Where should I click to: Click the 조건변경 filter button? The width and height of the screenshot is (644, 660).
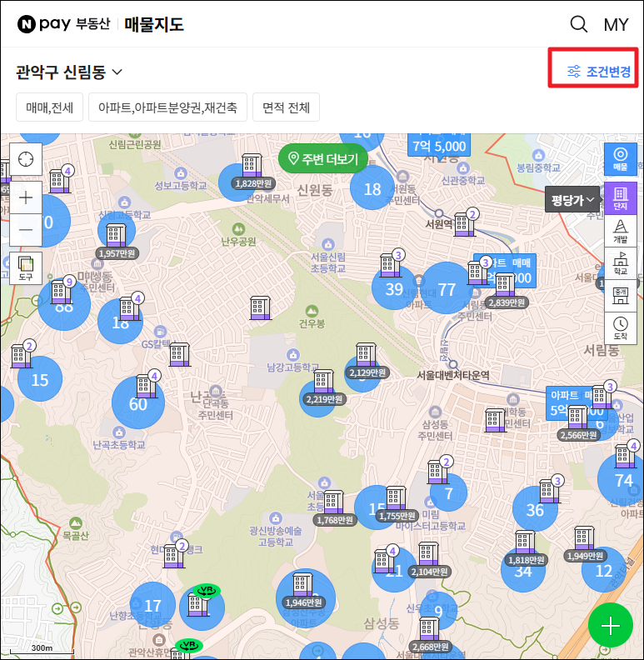598,72
